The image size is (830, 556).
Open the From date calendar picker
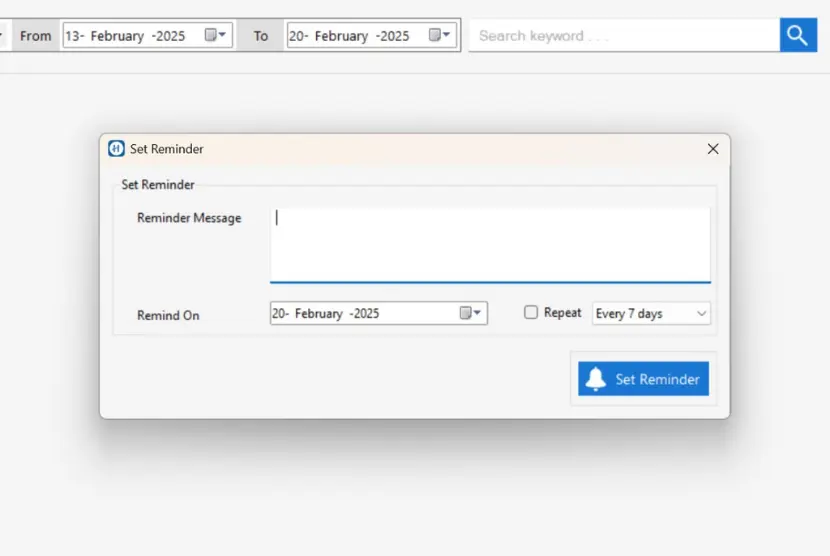216,35
